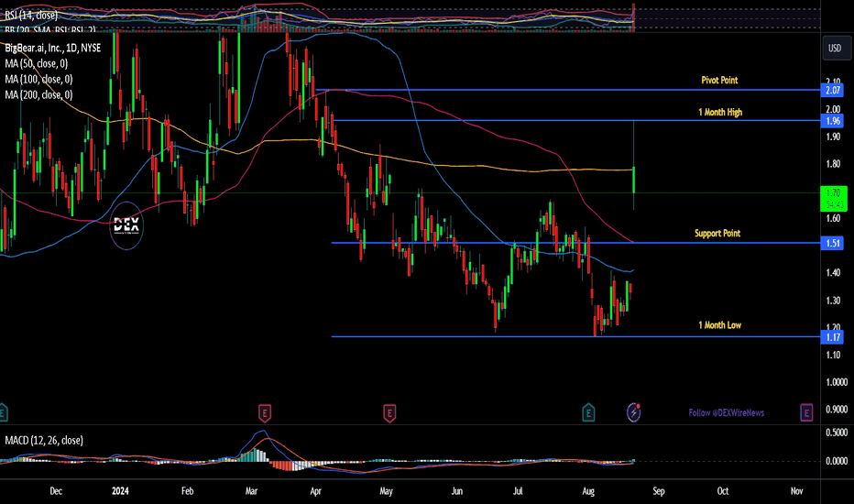Open the purple lightning event icon
854x504 pixels.
point(633,412)
